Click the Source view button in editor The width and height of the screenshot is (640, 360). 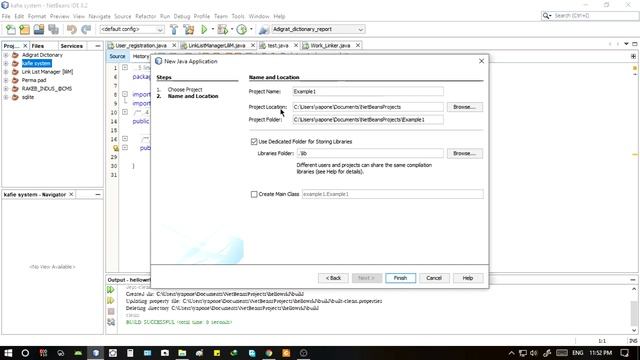pyautogui.click(x=117, y=56)
